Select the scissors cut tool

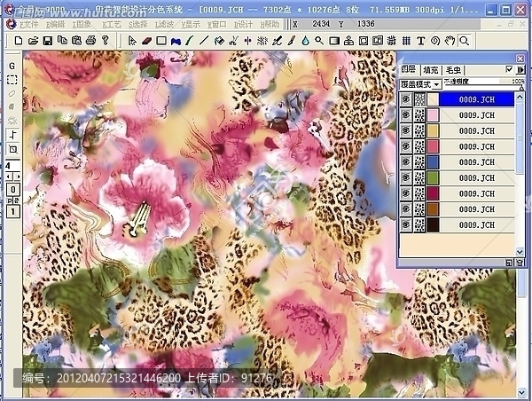click(233, 41)
